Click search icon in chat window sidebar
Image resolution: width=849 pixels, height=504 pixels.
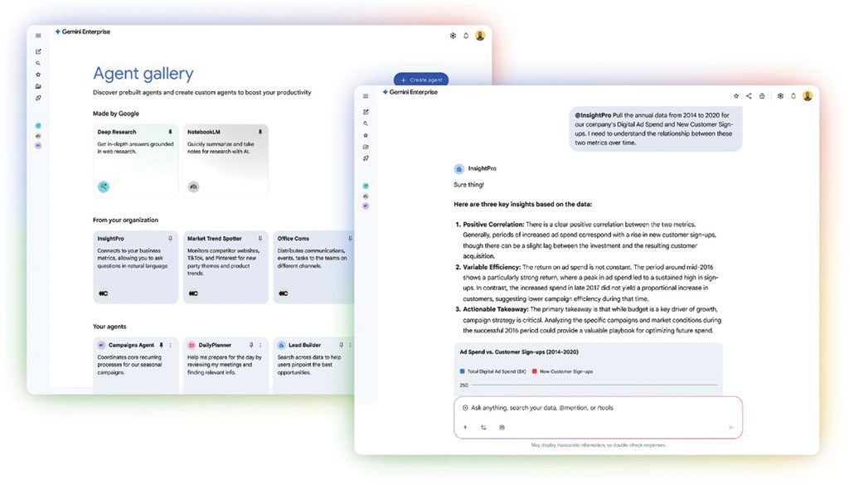tap(366, 124)
